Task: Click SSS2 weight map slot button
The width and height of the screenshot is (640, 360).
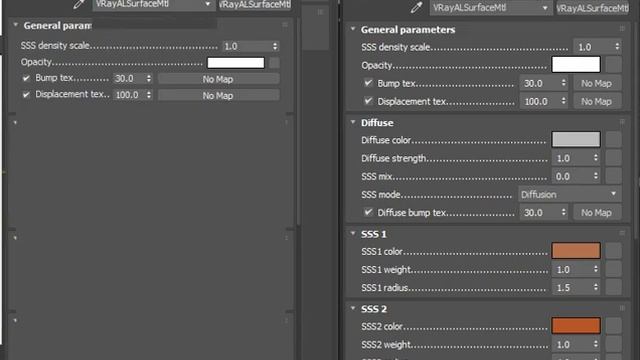Action: coord(613,344)
